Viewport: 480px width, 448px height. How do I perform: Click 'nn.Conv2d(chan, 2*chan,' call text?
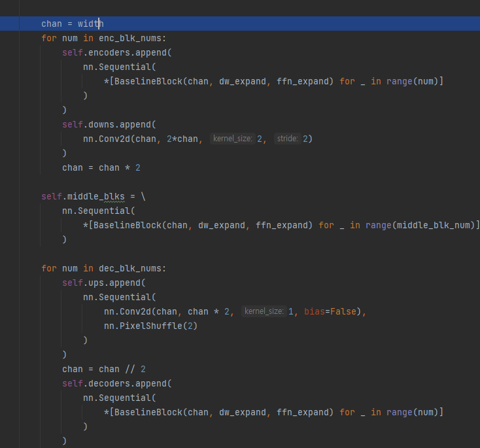point(143,139)
